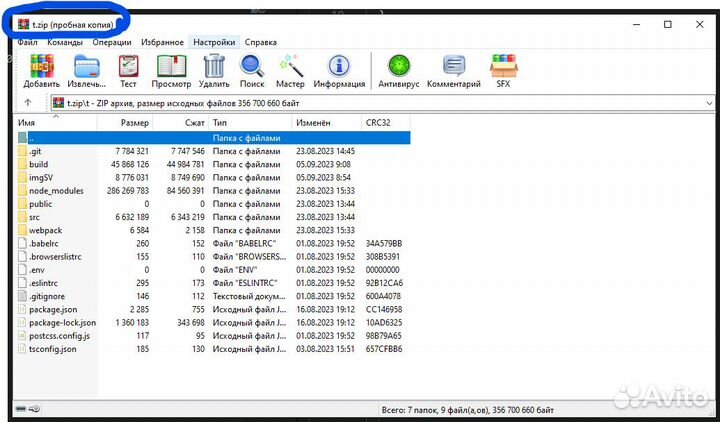Click the date 05.09.2023 9:08
This screenshot has width=720, height=422.
click(323, 164)
